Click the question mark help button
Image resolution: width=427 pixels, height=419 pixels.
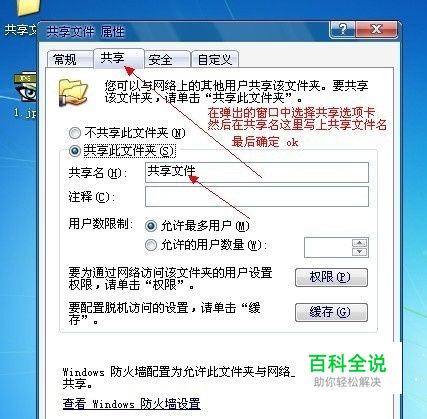click(342, 30)
